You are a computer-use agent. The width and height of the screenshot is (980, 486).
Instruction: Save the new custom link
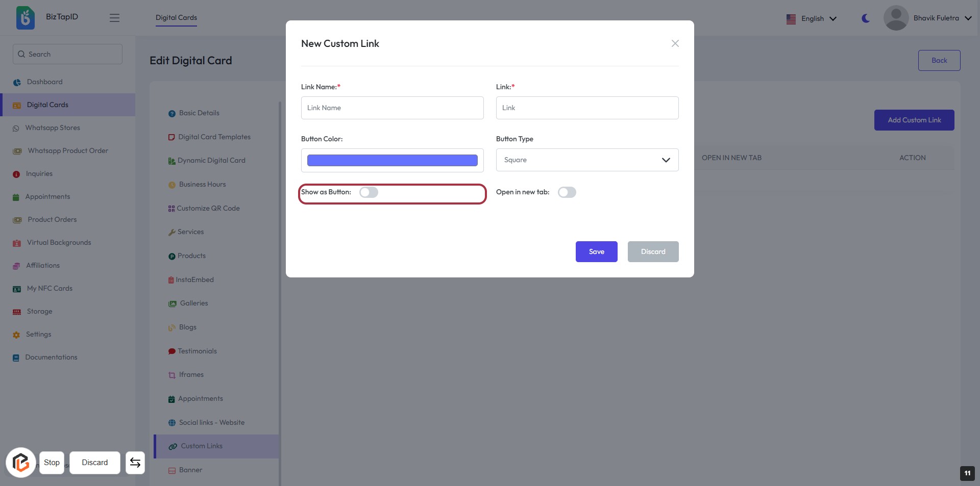point(596,252)
